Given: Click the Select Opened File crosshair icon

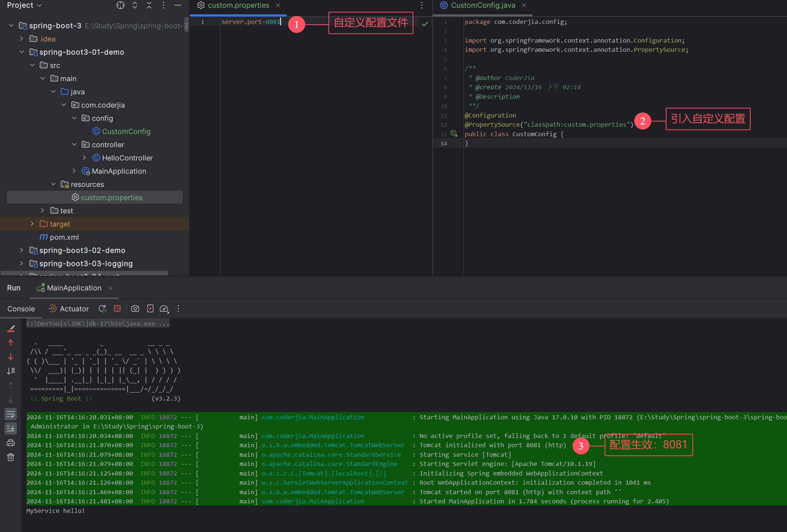Looking at the screenshot, I should [121, 5].
